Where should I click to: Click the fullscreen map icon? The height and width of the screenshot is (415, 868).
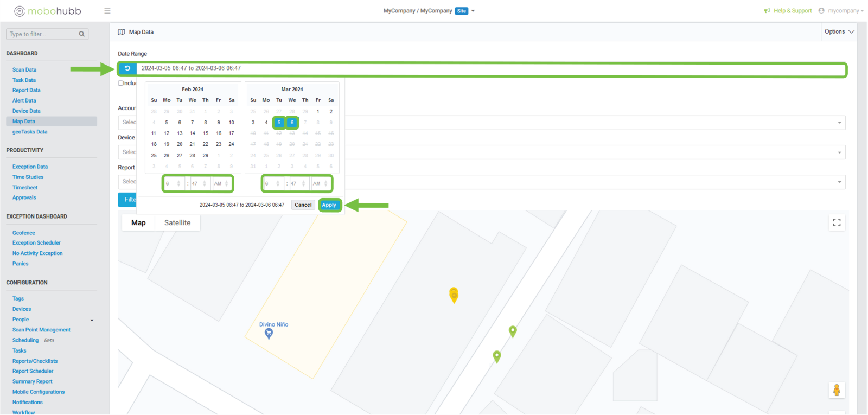tap(837, 222)
